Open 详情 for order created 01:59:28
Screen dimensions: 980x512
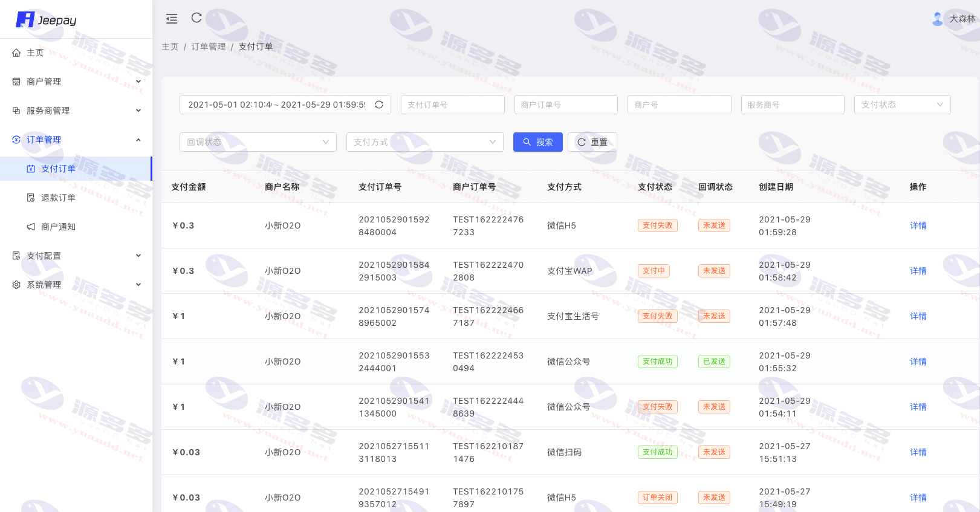click(x=918, y=225)
